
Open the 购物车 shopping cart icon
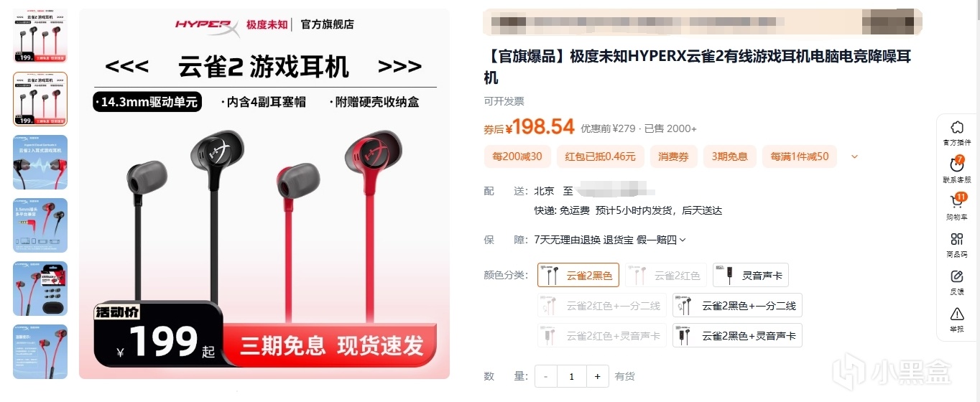956,208
